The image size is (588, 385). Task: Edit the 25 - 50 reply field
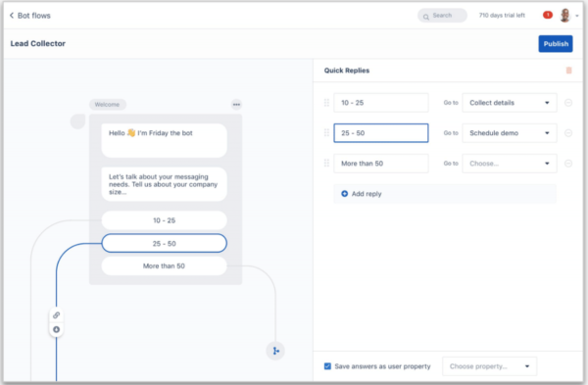[x=381, y=132]
